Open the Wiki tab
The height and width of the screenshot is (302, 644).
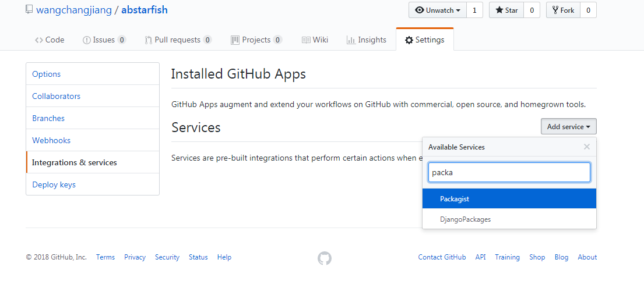(315, 40)
